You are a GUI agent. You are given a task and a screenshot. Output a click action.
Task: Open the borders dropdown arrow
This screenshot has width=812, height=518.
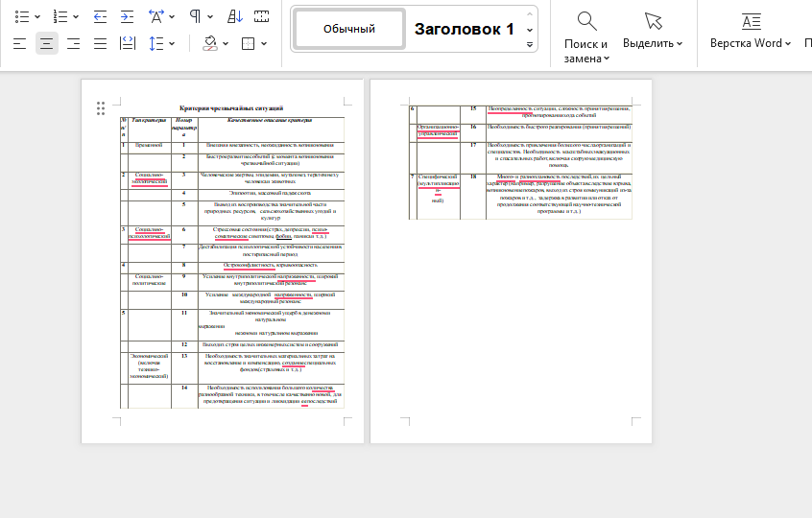click(x=264, y=43)
